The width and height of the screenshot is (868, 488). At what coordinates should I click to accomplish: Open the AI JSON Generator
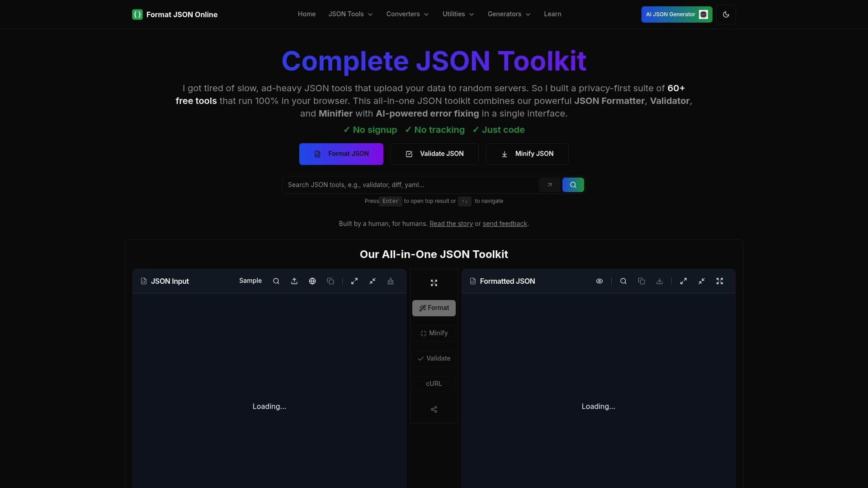pyautogui.click(x=677, y=14)
